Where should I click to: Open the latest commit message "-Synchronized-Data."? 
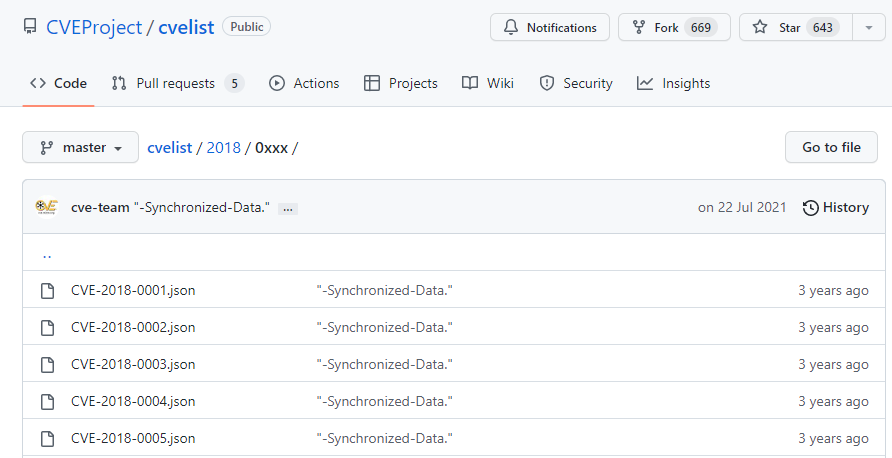(x=202, y=208)
